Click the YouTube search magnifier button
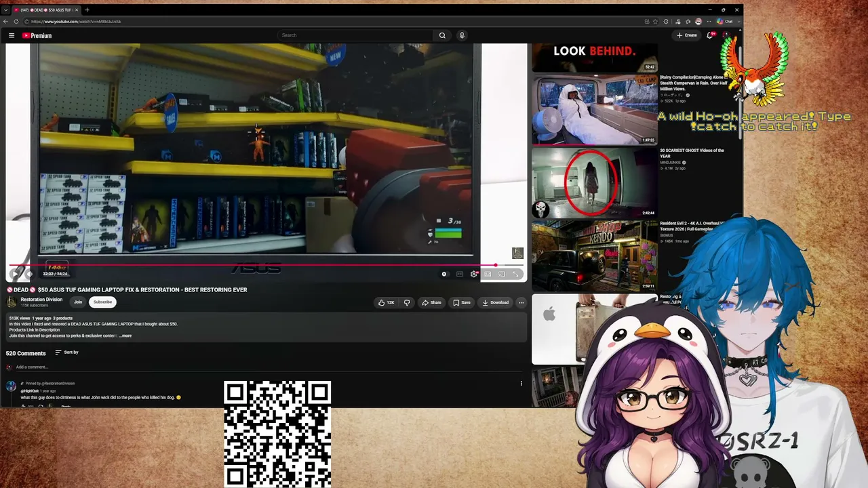868x488 pixels. pyautogui.click(x=442, y=35)
